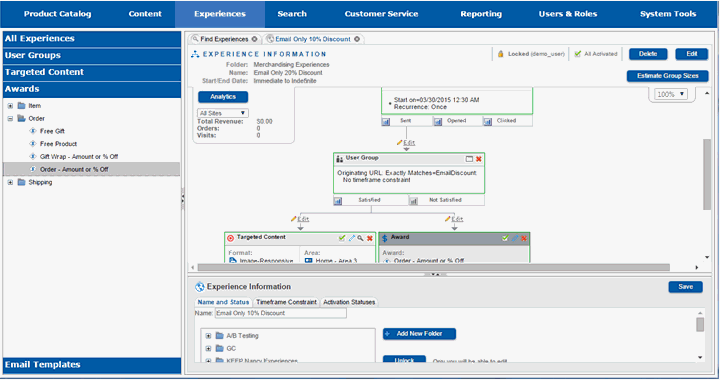
Task: Open User Groups sidebar section
Action: point(92,56)
